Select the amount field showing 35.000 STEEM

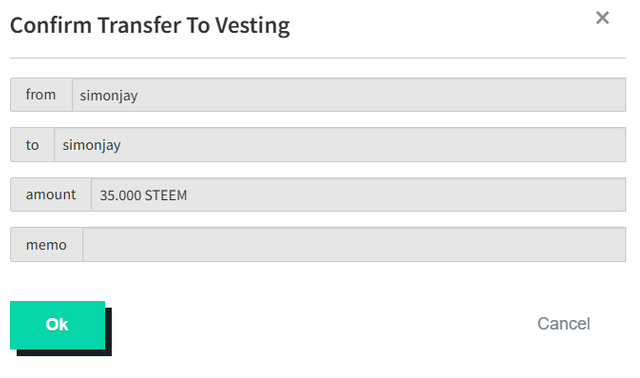(358, 195)
